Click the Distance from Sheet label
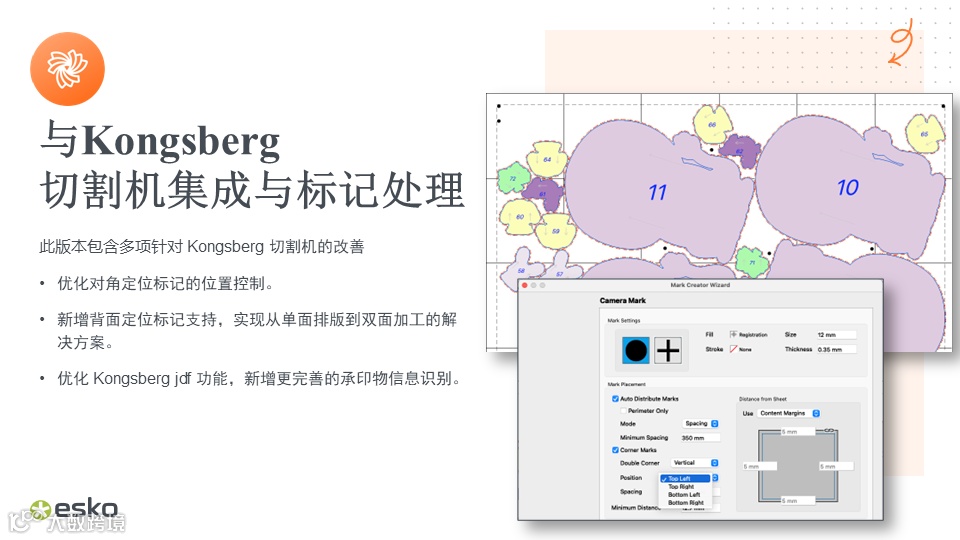Screen dimensions: 960x540 (763, 399)
